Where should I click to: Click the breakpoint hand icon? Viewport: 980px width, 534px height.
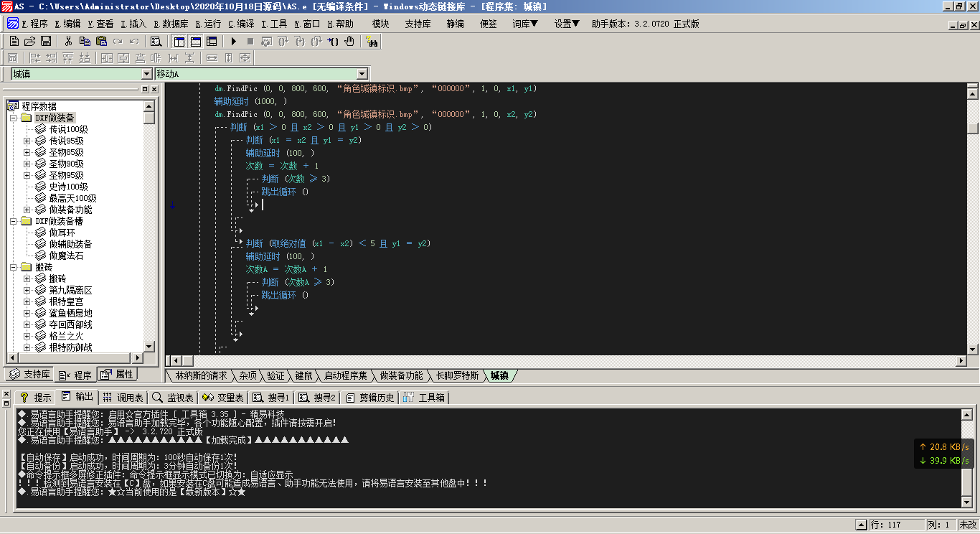click(349, 42)
